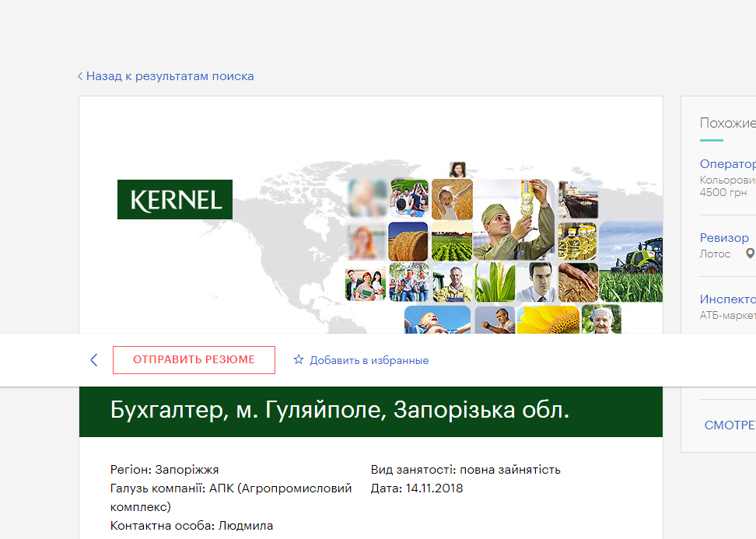Open the 'Назад к результатам поиска' link
Screen dimensions: 756x539
pos(170,76)
